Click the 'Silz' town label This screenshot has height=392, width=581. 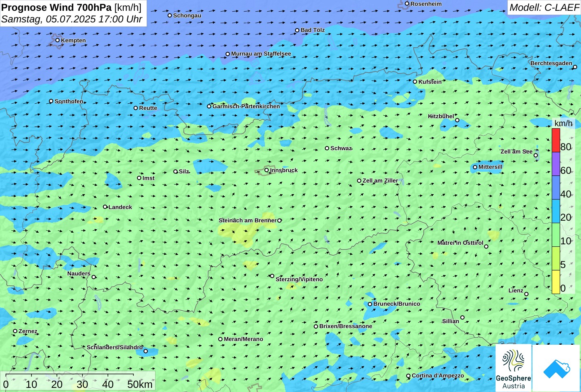point(184,171)
